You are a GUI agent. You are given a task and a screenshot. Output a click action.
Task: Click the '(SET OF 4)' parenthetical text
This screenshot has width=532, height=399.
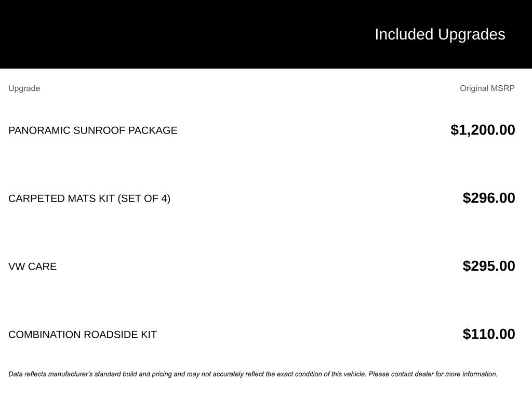tap(144, 198)
